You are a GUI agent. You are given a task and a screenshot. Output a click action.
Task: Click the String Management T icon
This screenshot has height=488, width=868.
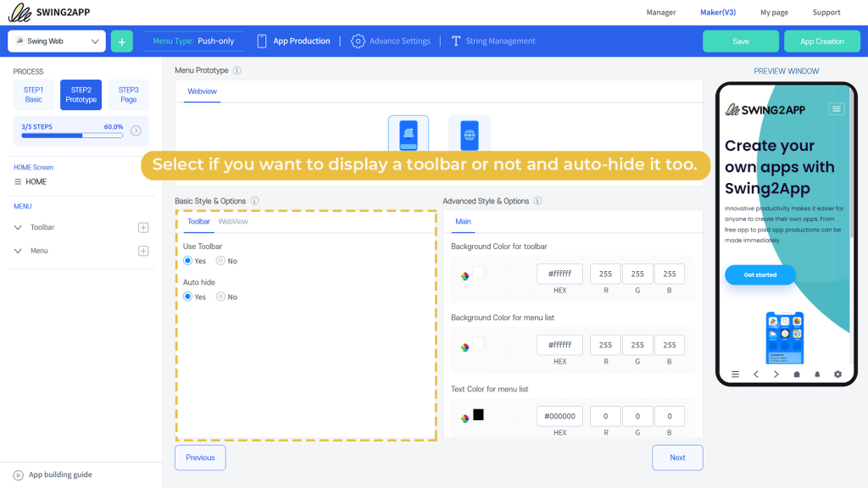click(455, 41)
